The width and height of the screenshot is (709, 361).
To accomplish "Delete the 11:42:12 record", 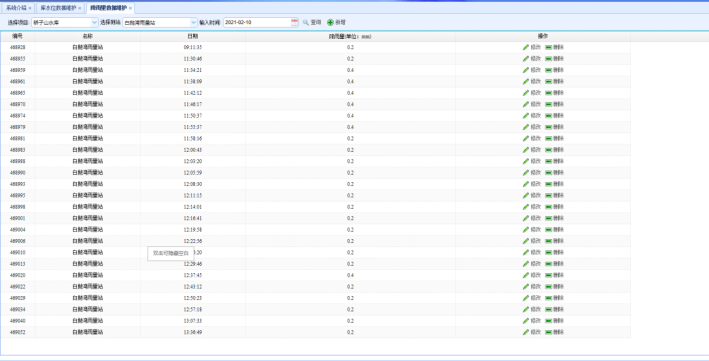I will tap(555, 93).
